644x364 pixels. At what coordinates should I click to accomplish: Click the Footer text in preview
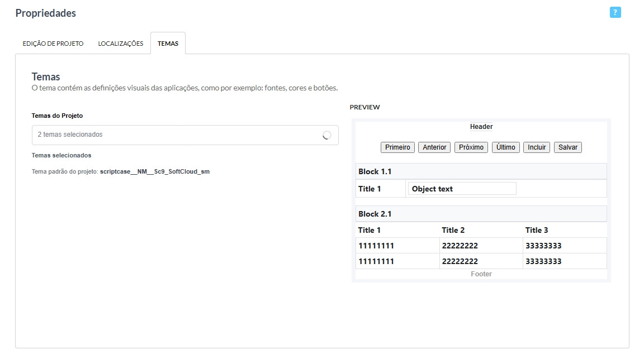[x=481, y=274]
